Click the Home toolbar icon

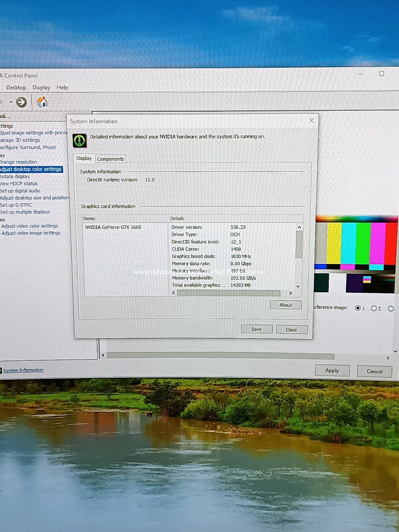[x=42, y=102]
